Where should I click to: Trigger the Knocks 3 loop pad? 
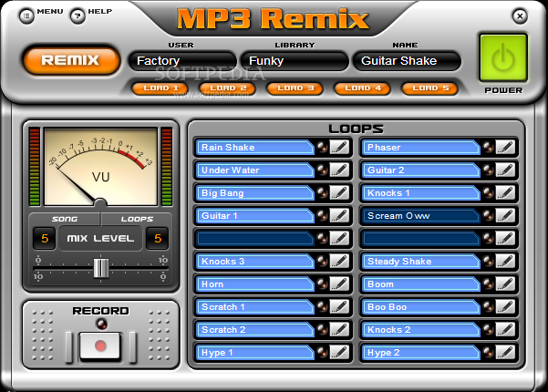[x=254, y=261]
